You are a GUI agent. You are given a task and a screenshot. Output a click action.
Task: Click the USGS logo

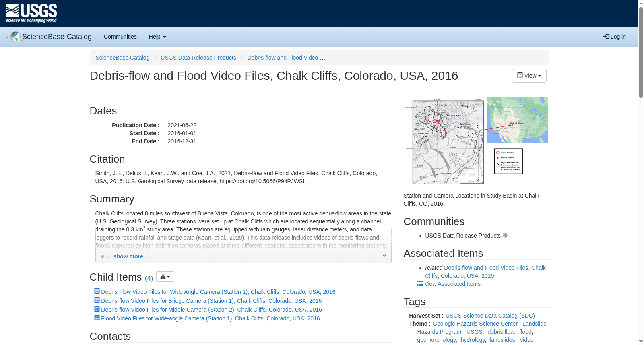(x=31, y=13)
